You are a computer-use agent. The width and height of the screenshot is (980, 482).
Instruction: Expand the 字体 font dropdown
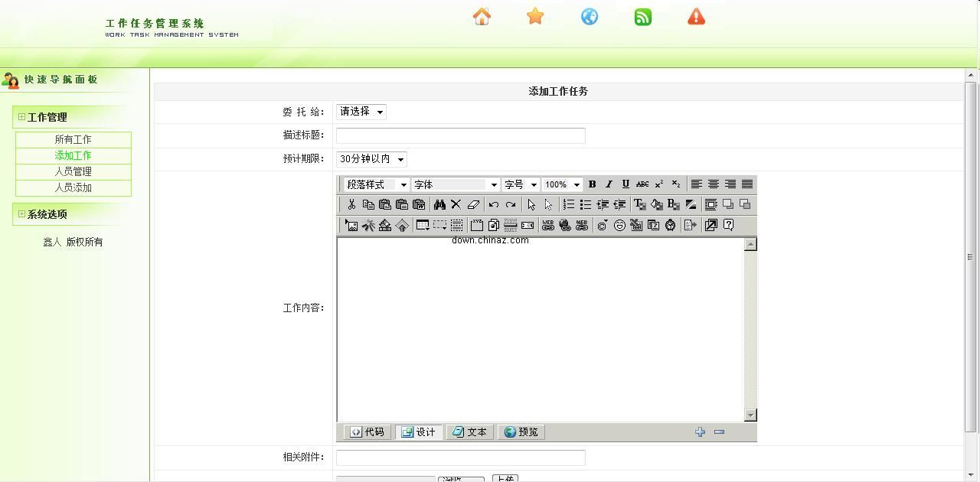(x=455, y=184)
